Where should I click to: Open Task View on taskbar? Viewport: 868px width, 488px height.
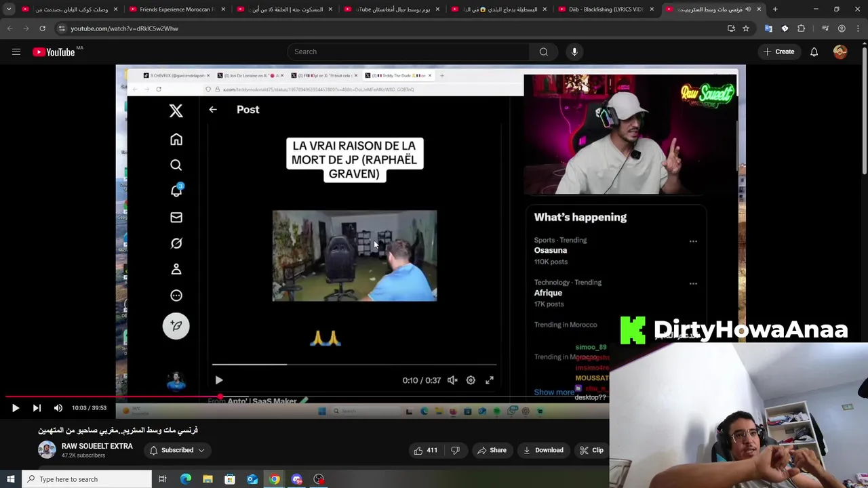163,479
